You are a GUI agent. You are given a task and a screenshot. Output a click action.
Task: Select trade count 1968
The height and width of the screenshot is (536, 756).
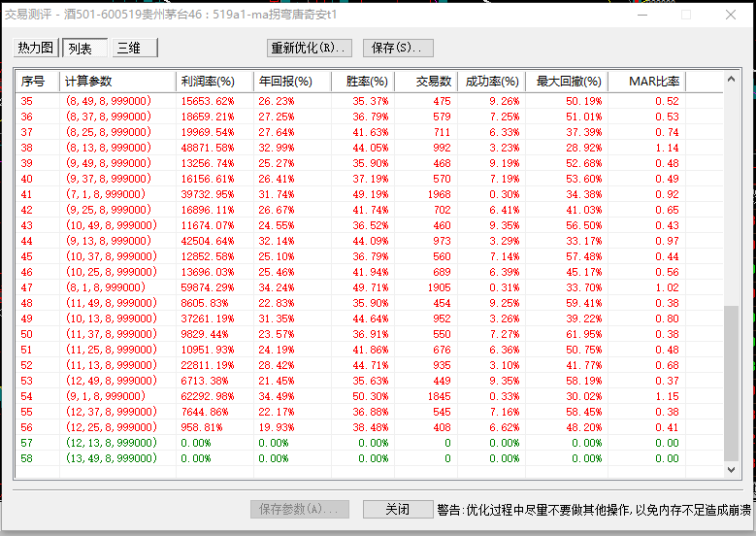439,194
